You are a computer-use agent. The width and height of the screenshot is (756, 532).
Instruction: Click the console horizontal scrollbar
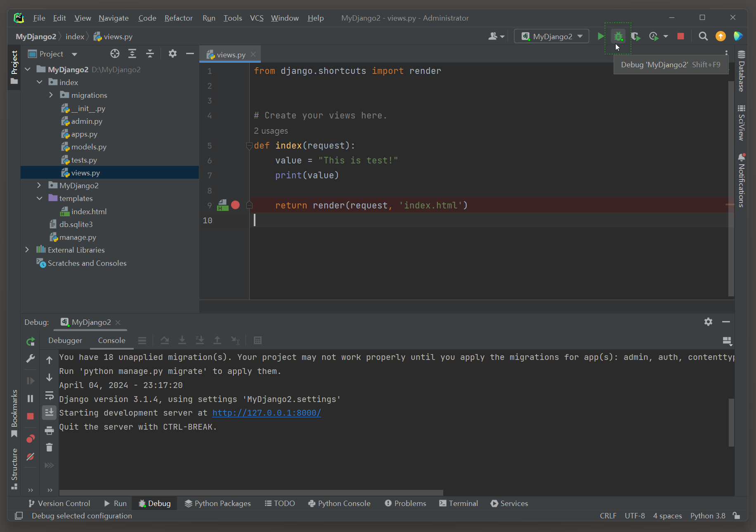pos(251,492)
